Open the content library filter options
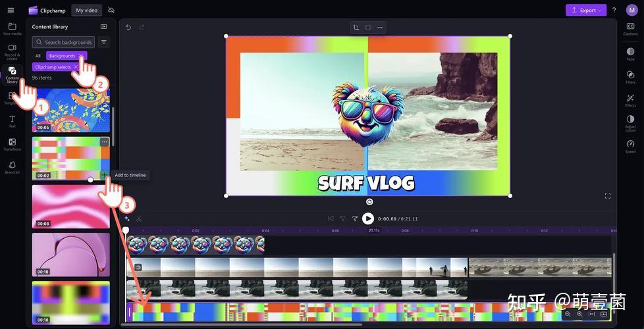Viewport: 644px width, 329px height. 104,42
